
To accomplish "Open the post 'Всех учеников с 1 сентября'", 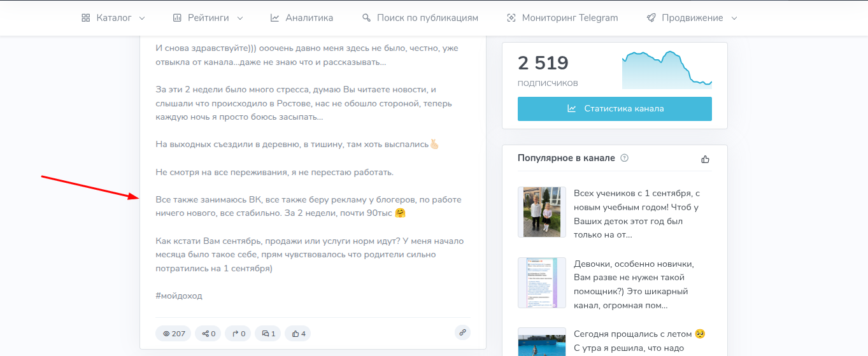I will 637,214.
